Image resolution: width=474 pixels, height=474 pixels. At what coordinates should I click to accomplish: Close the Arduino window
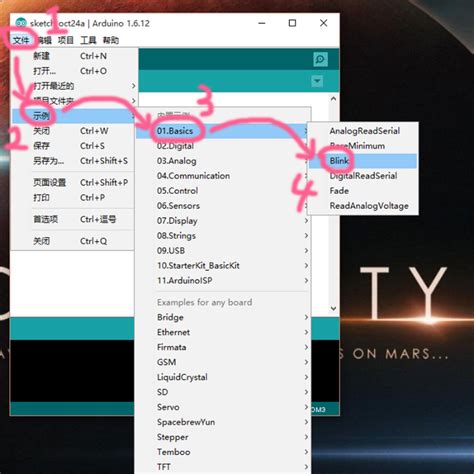coord(323,23)
